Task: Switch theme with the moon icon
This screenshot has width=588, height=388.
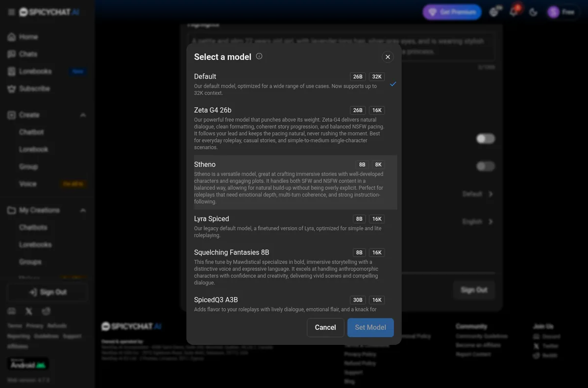Action: click(x=534, y=12)
